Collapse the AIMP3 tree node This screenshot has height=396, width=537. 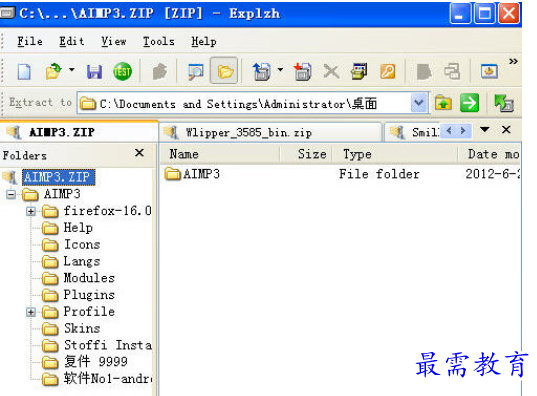point(11,195)
